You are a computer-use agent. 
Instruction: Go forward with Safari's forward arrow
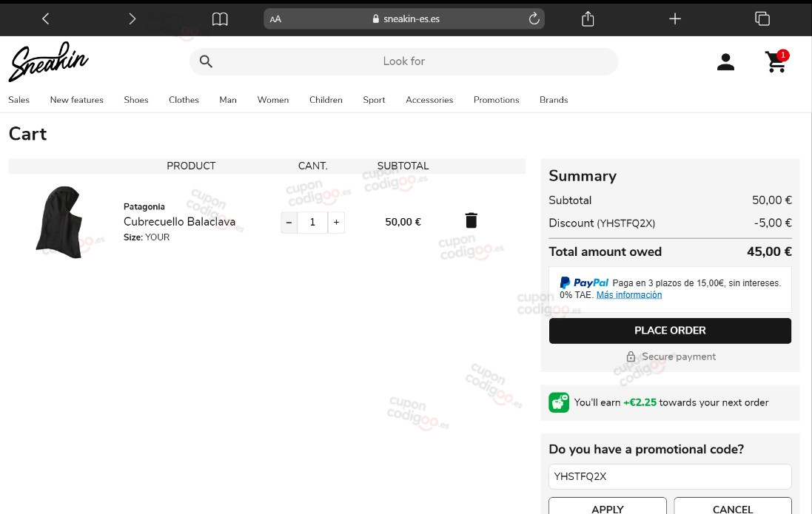click(x=132, y=19)
